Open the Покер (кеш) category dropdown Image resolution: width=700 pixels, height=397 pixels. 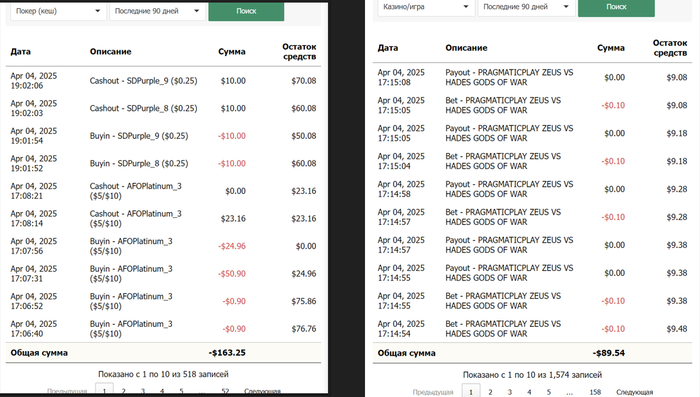coord(58,11)
